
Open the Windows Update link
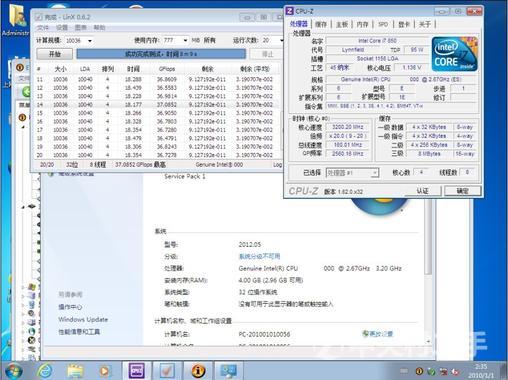tap(83, 319)
